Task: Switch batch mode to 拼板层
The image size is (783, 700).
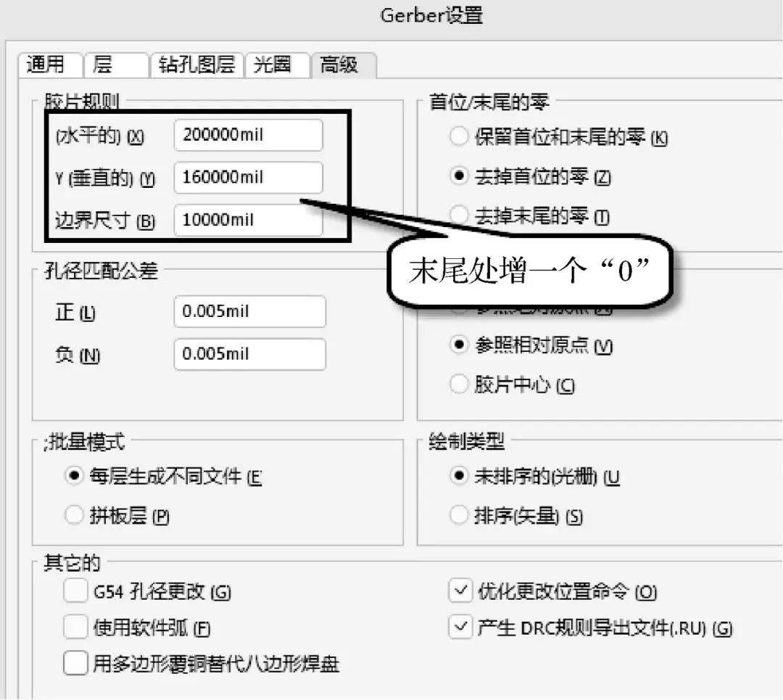Action: coord(73,514)
